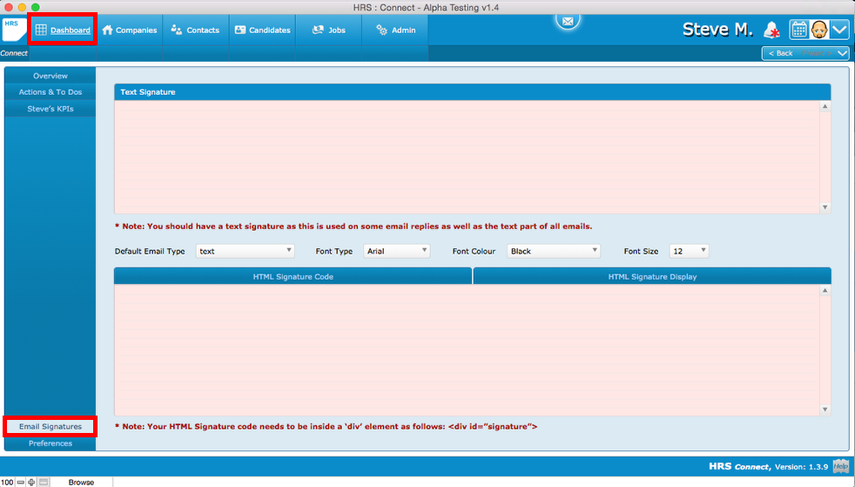855x487 pixels.
Task: Go to the Dashboard tab
Action: [63, 30]
